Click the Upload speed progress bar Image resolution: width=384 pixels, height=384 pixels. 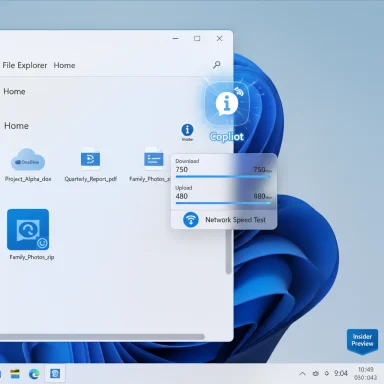coord(223,203)
